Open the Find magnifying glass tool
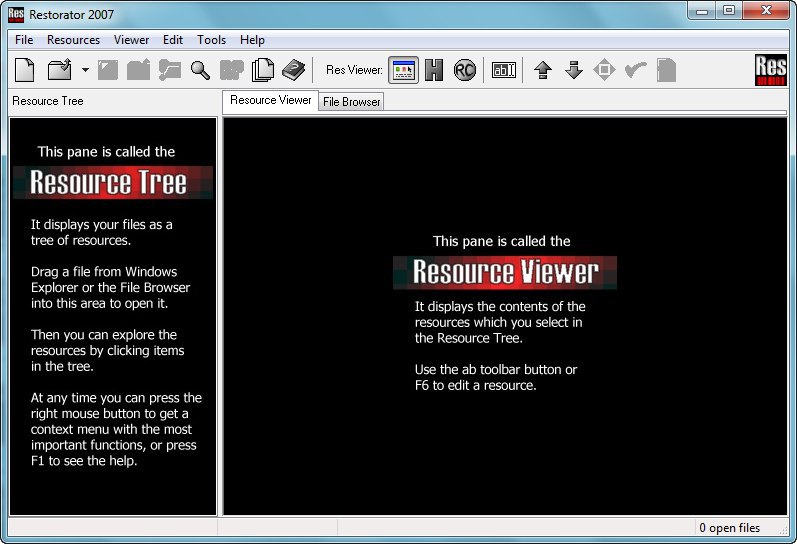This screenshot has width=797, height=544. point(200,70)
